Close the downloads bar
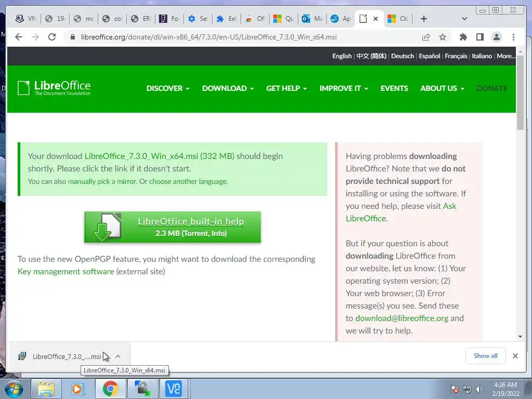Viewport: 532px width, 399px height. pos(515,356)
